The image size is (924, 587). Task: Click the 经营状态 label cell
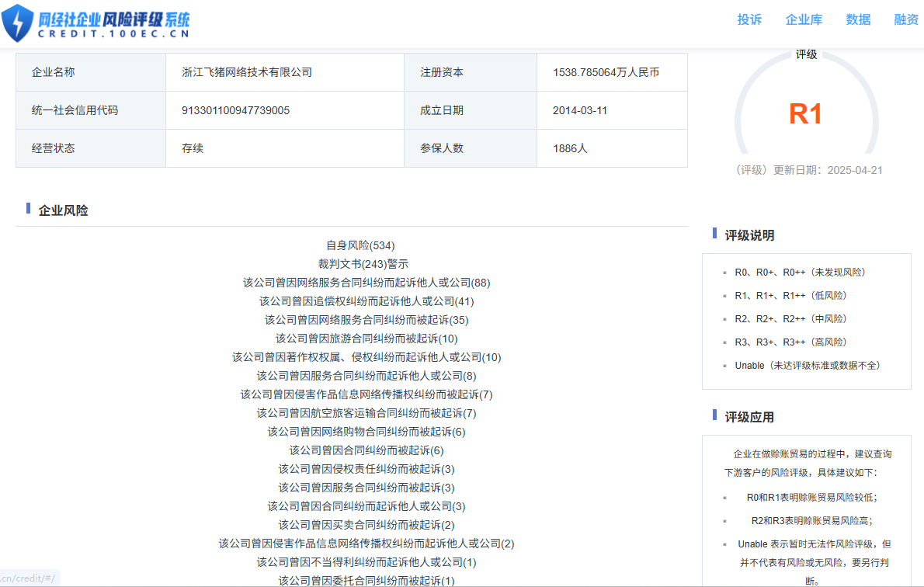[91, 148]
